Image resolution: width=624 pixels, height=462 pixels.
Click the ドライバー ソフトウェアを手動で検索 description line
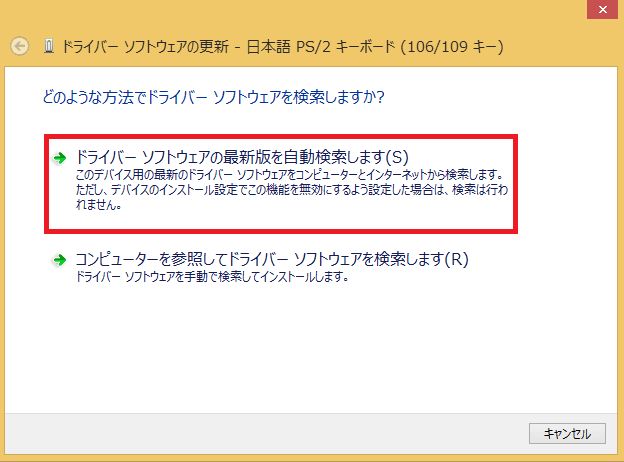tap(212, 276)
